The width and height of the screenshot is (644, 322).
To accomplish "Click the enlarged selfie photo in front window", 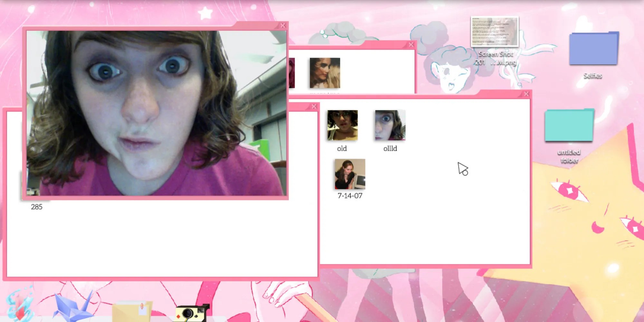I will (x=156, y=113).
